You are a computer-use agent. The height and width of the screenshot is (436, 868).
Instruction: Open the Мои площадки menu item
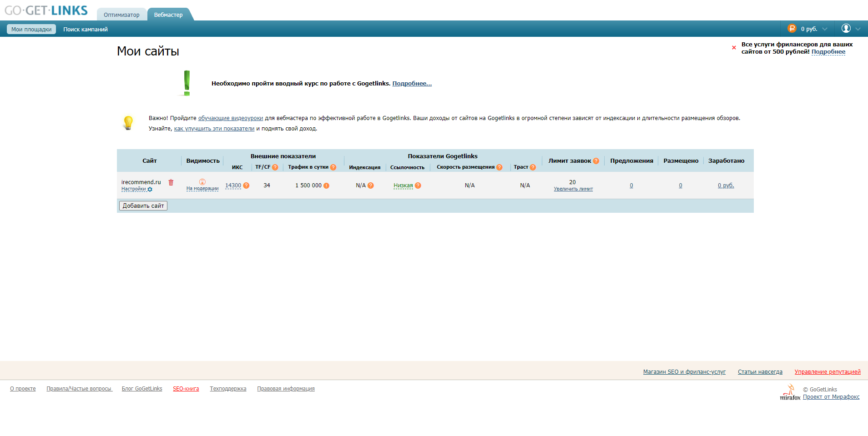click(31, 29)
